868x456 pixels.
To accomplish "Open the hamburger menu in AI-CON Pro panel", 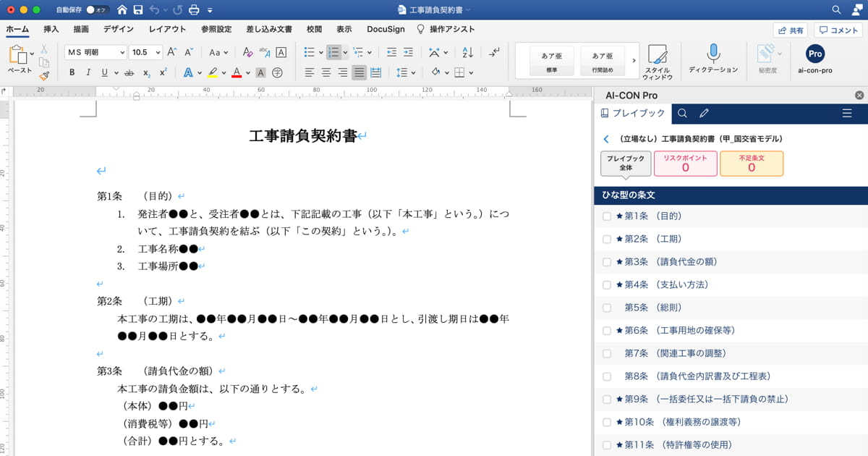I will (x=847, y=113).
